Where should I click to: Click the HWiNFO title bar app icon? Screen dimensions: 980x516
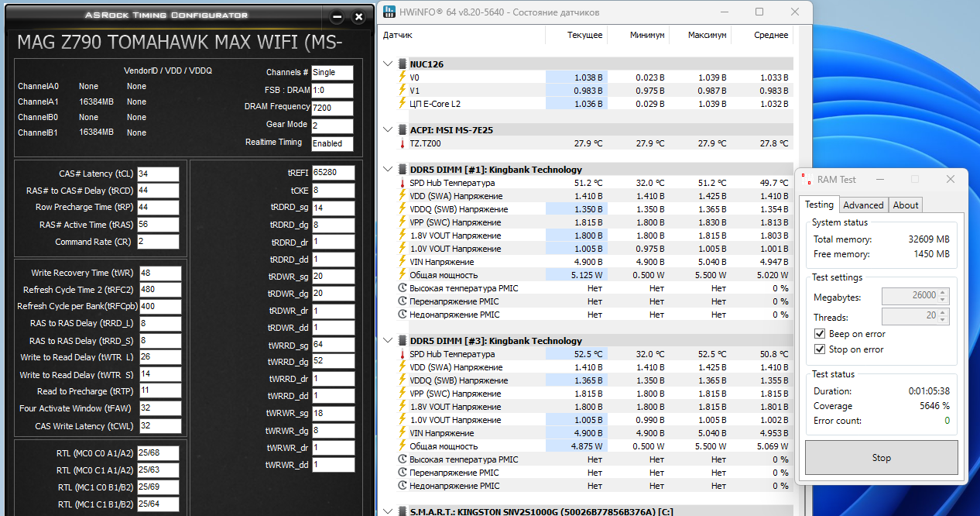[x=389, y=12]
